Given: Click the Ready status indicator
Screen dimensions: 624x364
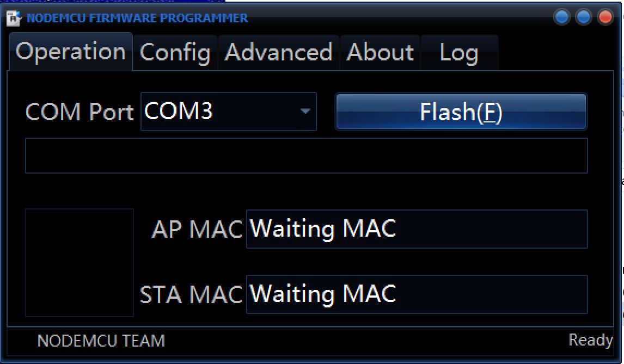Looking at the screenshot, I should click(x=591, y=340).
